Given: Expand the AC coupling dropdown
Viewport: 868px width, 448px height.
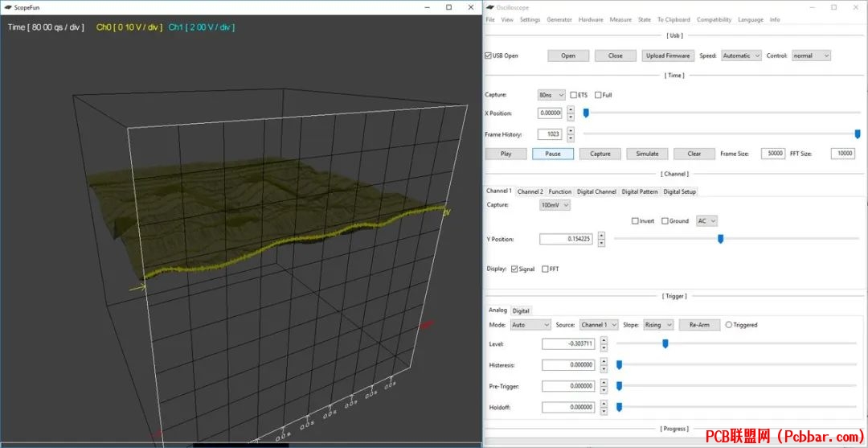Looking at the screenshot, I should click(706, 221).
